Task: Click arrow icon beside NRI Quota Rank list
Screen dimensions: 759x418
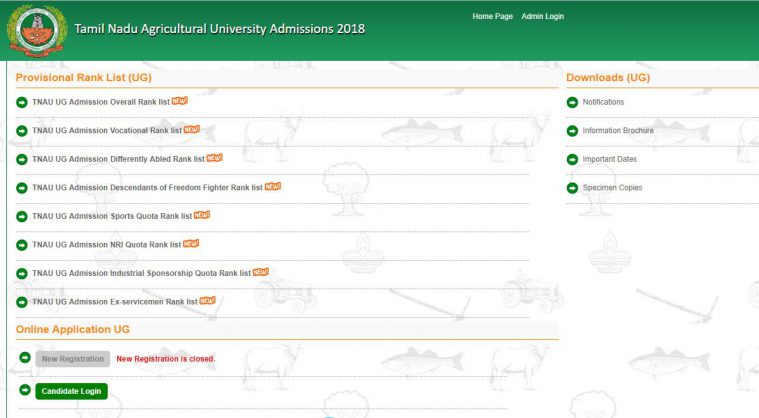Action: tap(22, 245)
